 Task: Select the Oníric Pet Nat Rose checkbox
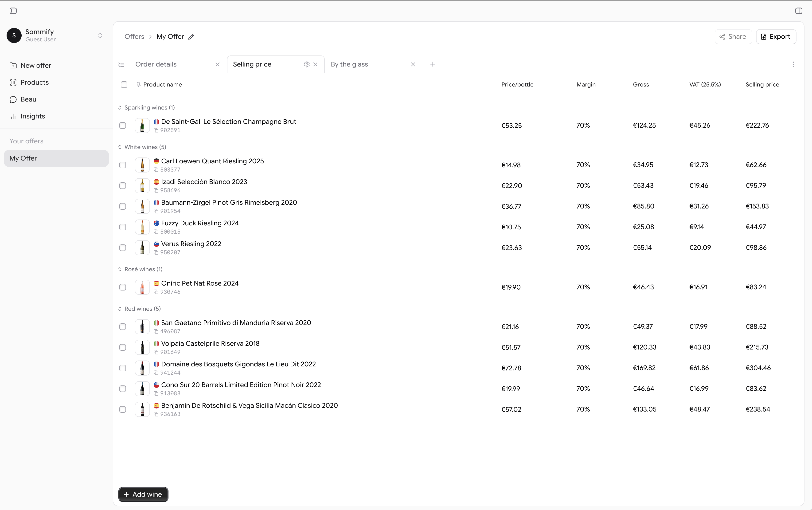pos(123,287)
